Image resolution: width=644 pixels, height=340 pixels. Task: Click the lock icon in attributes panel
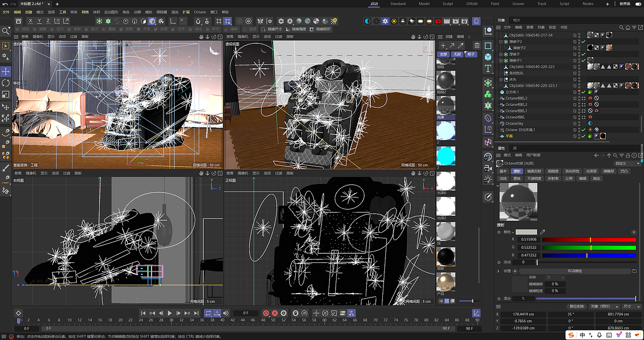[628, 155]
